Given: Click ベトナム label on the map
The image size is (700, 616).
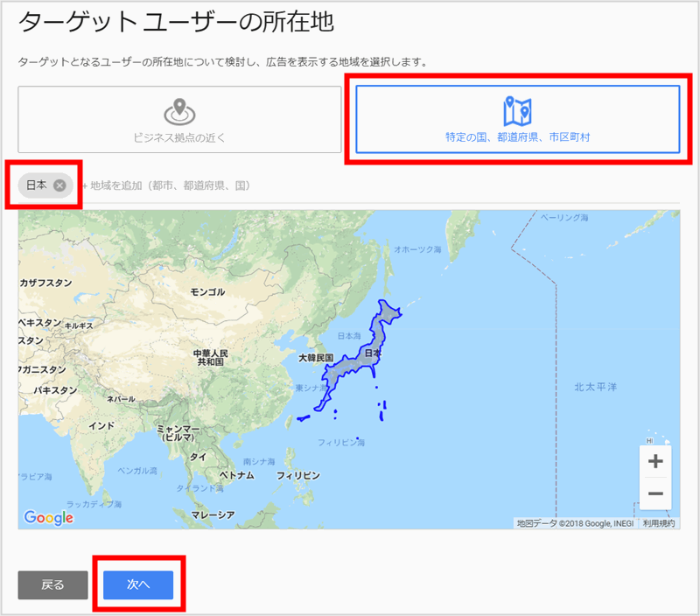Looking at the screenshot, I should tap(237, 475).
